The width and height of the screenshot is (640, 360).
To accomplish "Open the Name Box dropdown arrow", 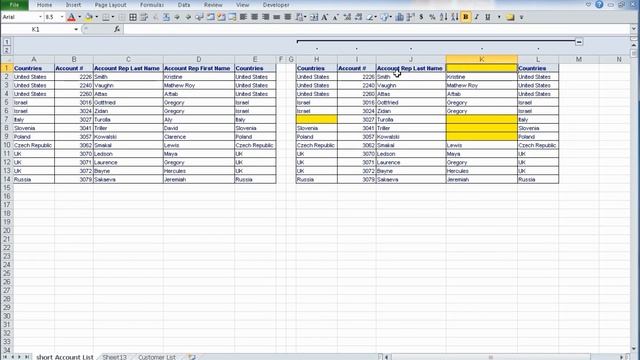I will click(76, 29).
